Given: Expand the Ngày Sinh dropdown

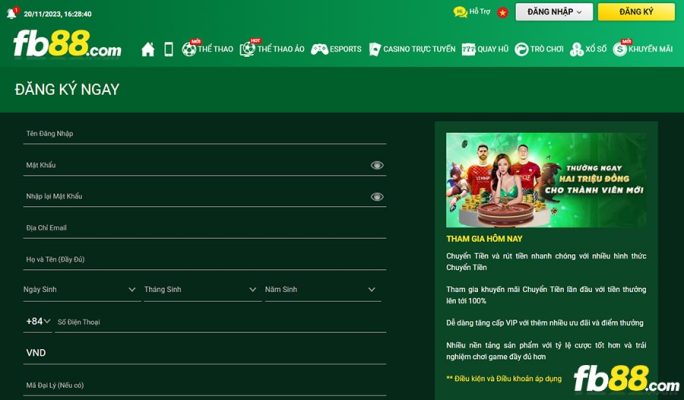Looking at the screenshot, I should click(x=82, y=290).
